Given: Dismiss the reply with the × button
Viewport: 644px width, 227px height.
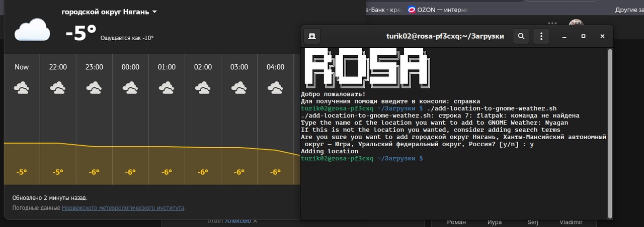Looking at the screenshot, I should pyautogui.click(x=255, y=221).
